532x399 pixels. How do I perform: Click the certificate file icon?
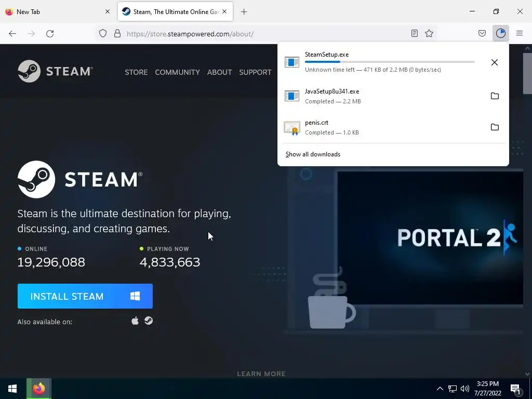coord(292,128)
